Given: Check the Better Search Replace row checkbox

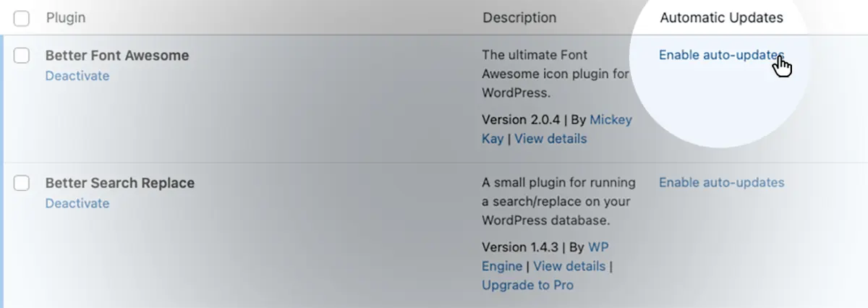Looking at the screenshot, I should click(x=22, y=183).
